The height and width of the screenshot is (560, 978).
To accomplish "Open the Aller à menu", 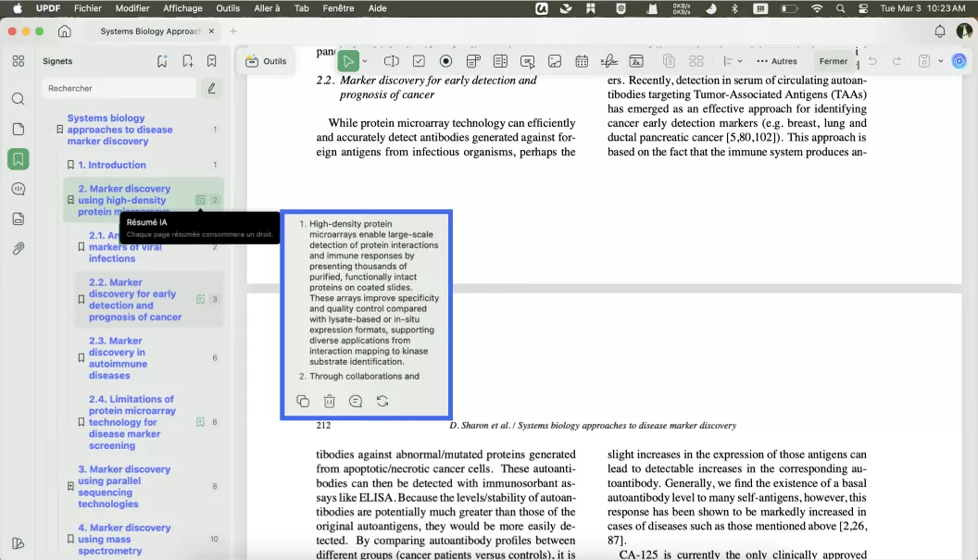I will (267, 8).
